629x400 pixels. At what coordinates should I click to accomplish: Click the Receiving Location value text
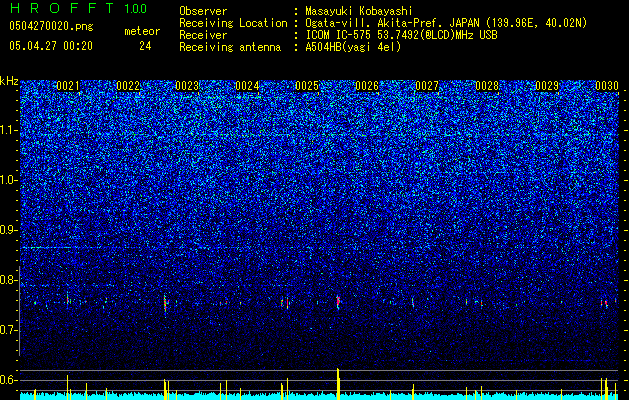pos(446,23)
